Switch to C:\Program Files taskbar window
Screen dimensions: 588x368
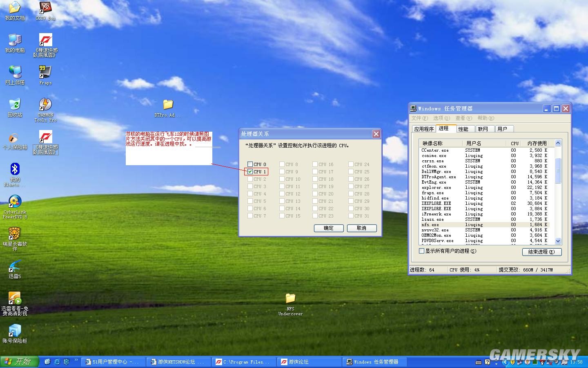pos(245,362)
